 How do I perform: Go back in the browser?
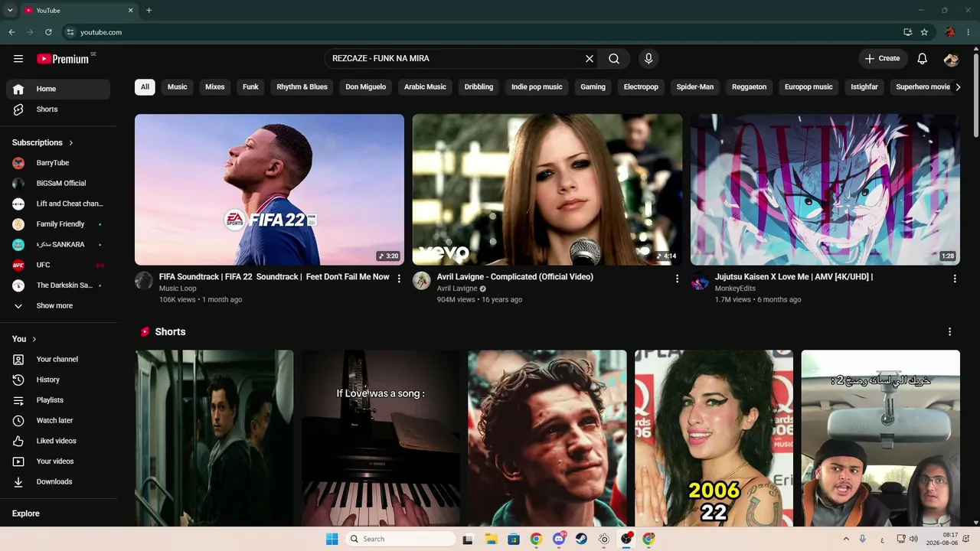11,32
